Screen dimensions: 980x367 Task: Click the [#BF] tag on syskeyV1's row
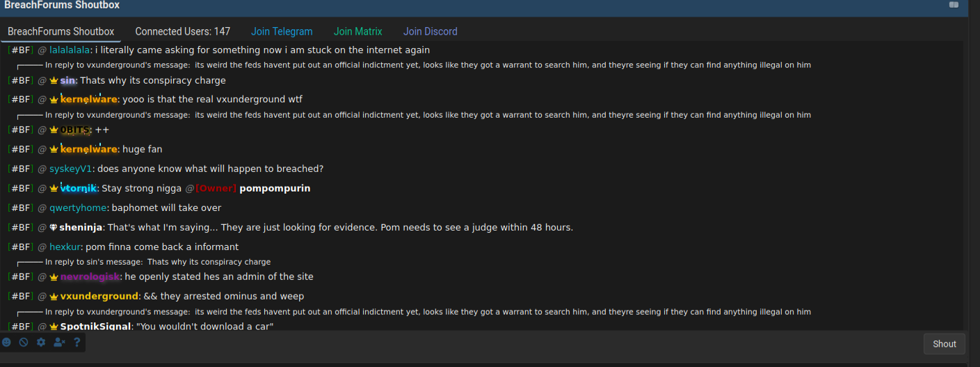click(21, 169)
